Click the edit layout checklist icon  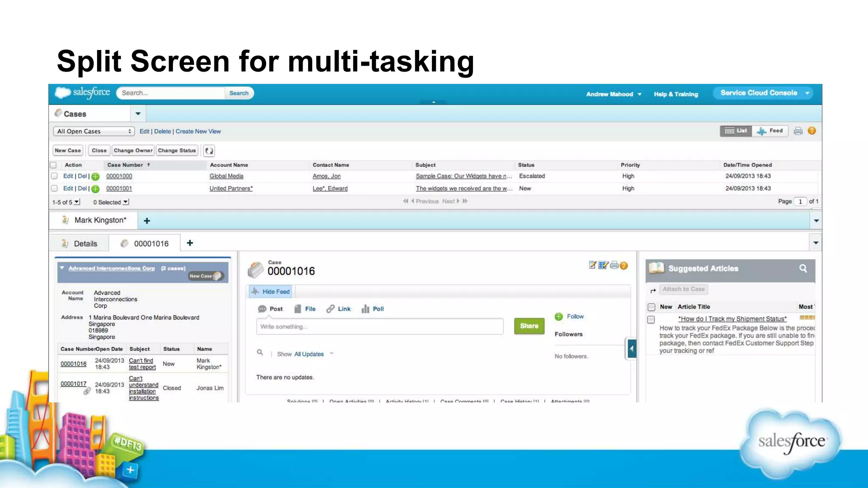603,265
